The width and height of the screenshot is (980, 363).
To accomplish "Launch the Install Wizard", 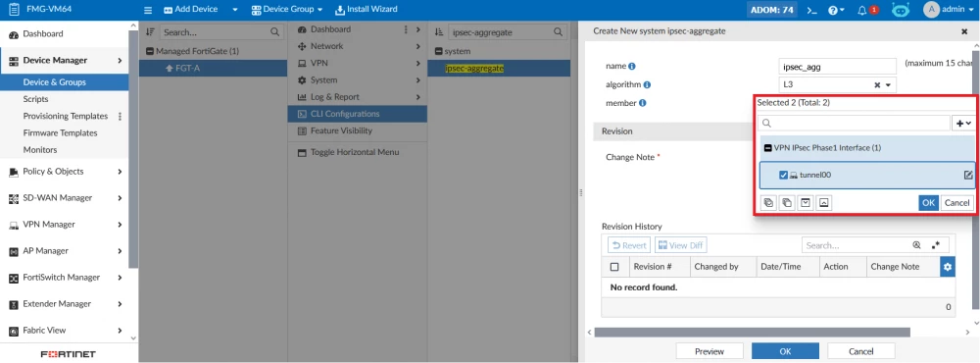I will point(367,10).
